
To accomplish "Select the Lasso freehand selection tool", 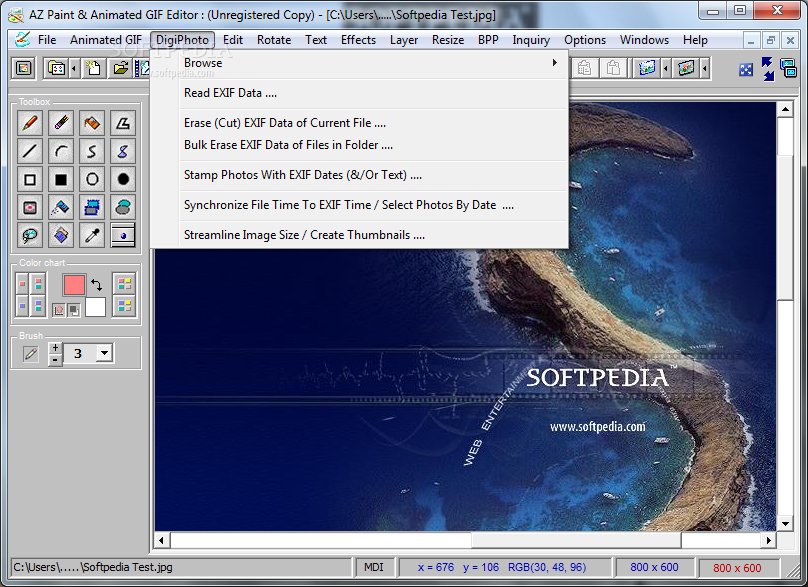I will (x=30, y=235).
